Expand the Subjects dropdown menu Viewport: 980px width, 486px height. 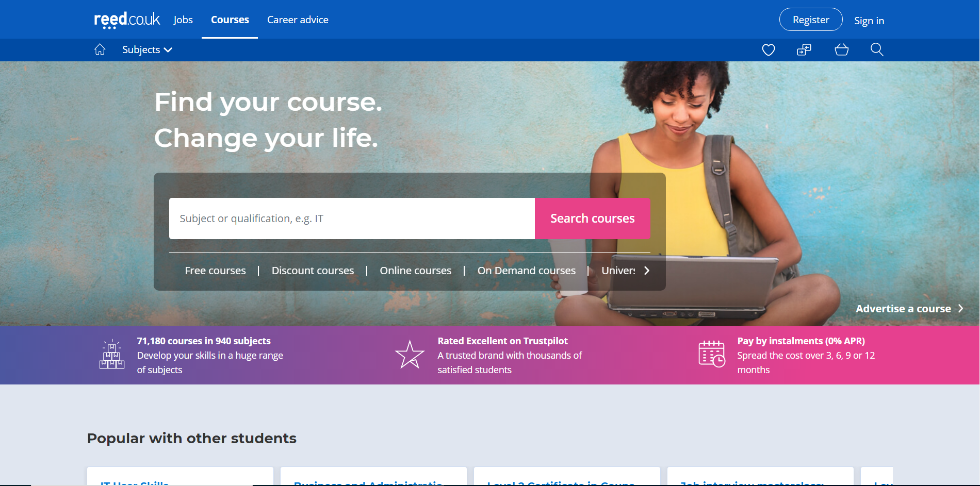pos(147,49)
